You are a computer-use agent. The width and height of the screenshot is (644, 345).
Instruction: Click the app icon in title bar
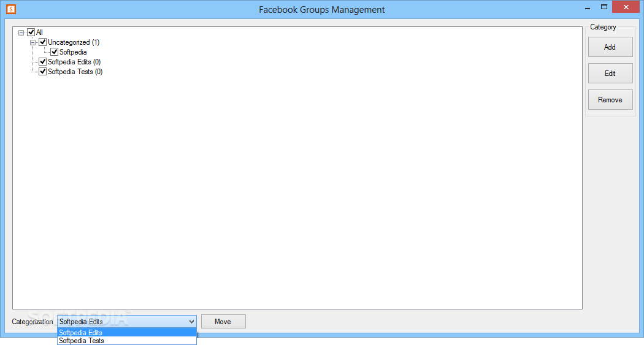11,9
